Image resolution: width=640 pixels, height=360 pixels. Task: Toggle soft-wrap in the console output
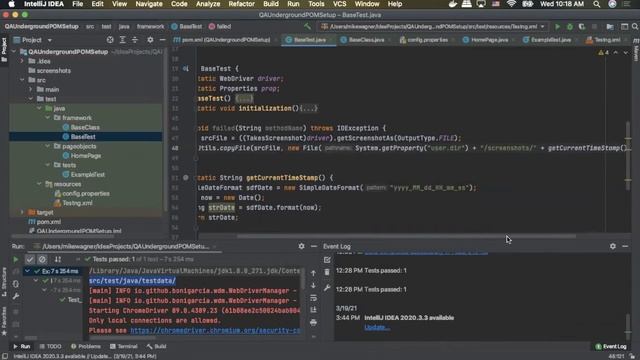[313, 298]
